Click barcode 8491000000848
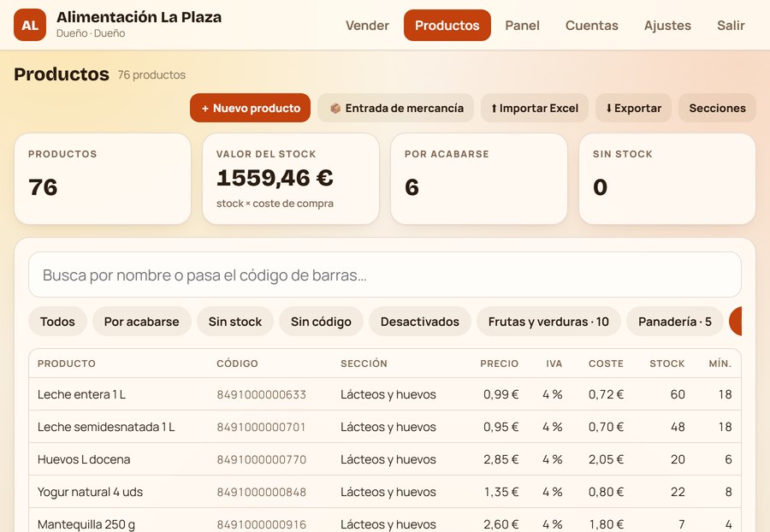This screenshot has height=532, width=770. [261, 492]
